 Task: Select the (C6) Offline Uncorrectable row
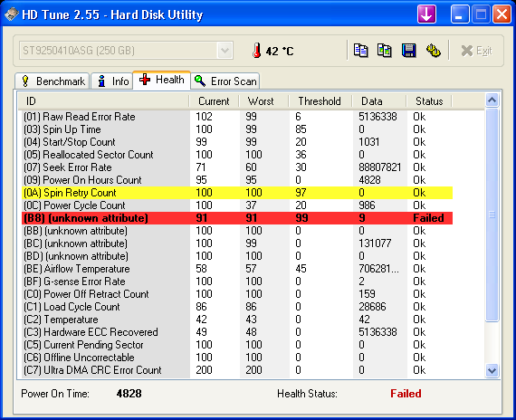237,358
